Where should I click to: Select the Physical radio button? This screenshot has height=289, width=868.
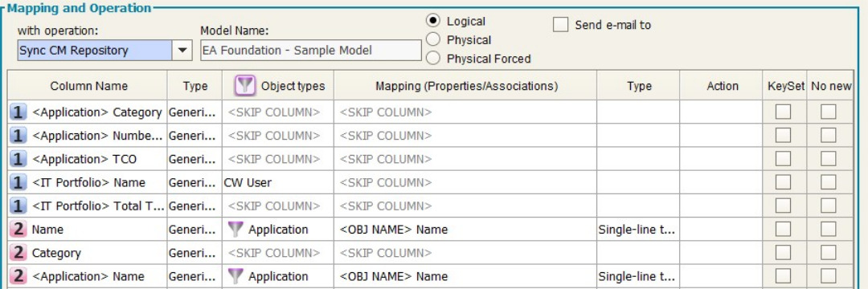tap(433, 40)
